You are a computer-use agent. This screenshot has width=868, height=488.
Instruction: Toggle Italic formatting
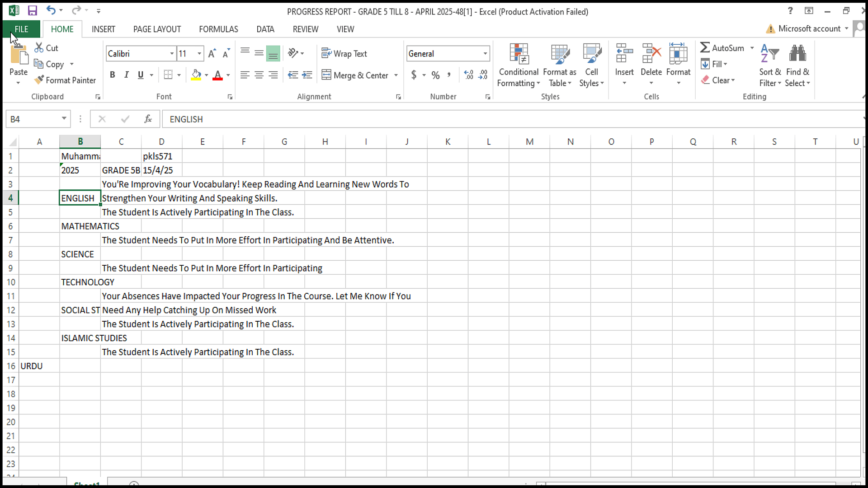127,75
